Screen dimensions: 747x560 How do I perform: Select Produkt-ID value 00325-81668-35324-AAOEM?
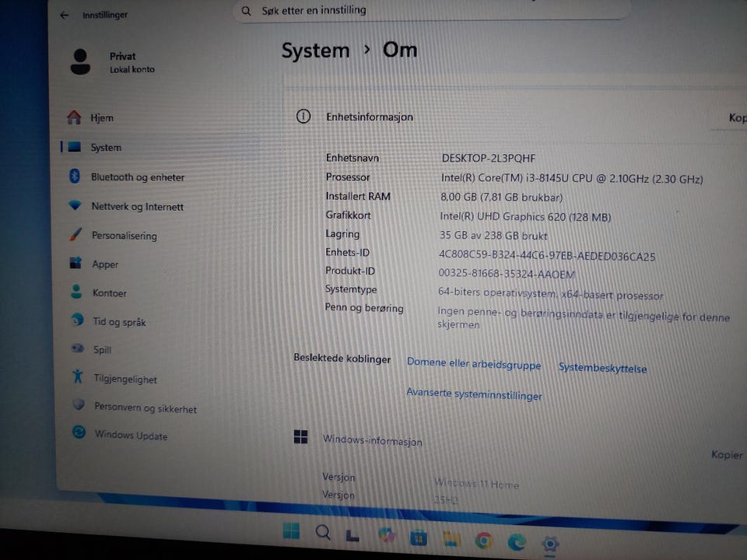pyautogui.click(x=507, y=274)
